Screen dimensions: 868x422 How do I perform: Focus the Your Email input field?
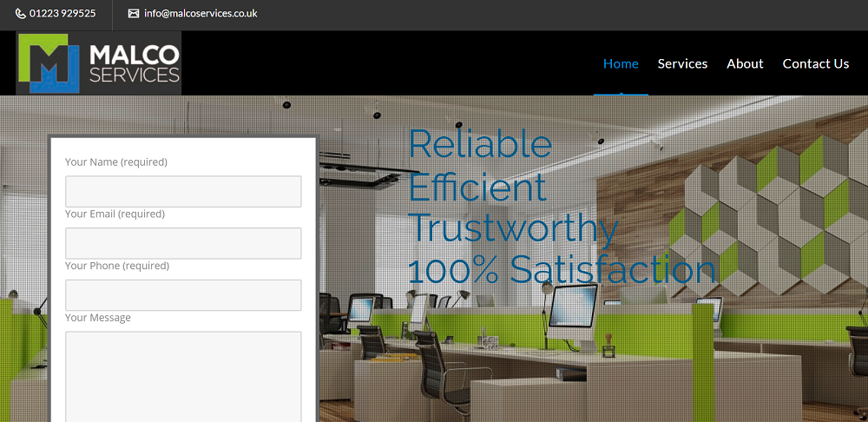183,243
